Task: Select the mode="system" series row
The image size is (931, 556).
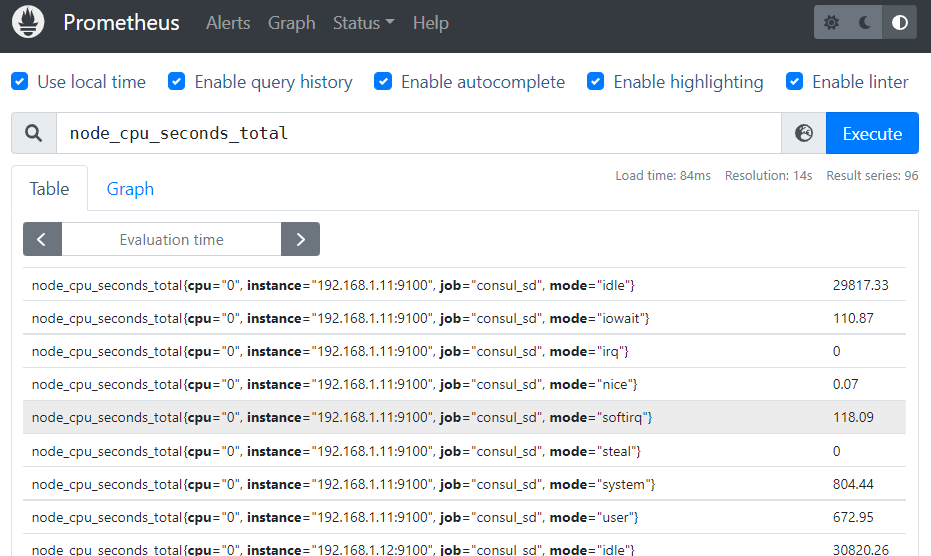Action: click(464, 484)
